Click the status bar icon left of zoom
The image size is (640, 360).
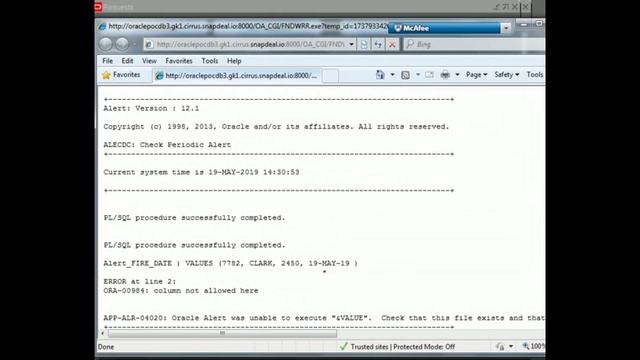[x=500, y=347]
